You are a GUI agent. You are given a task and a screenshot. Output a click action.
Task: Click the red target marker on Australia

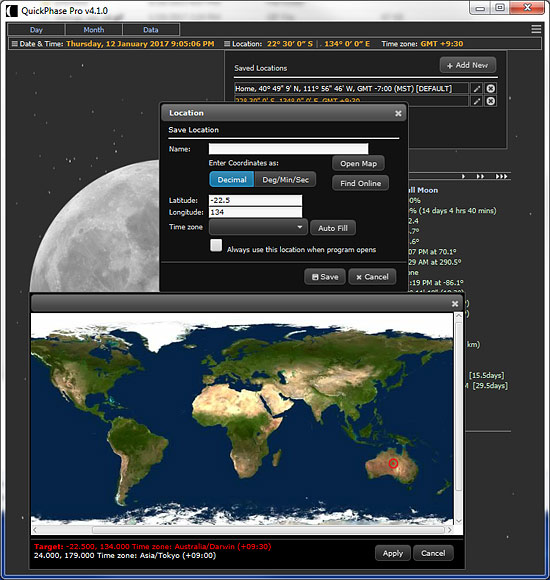click(x=393, y=463)
